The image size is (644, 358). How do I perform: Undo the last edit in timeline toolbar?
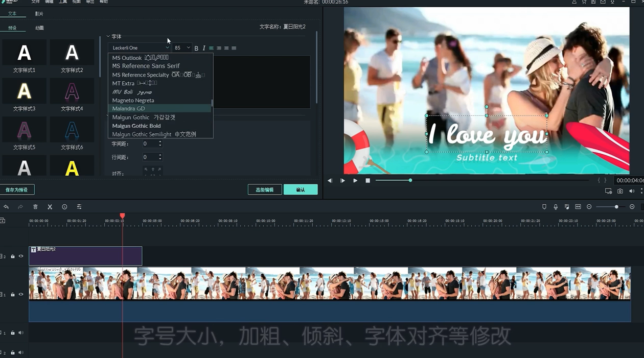pyautogui.click(x=6, y=207)
